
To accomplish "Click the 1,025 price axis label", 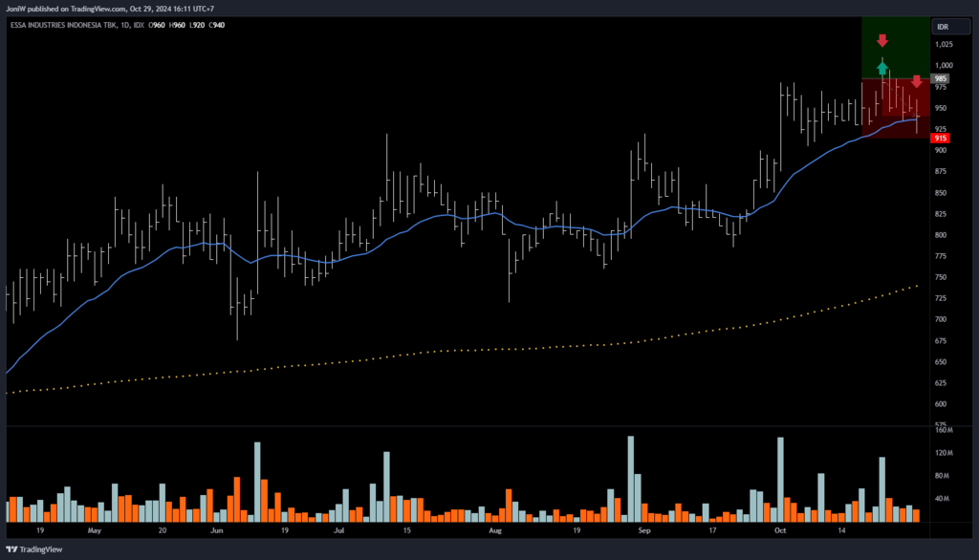I will pos(944,44).
